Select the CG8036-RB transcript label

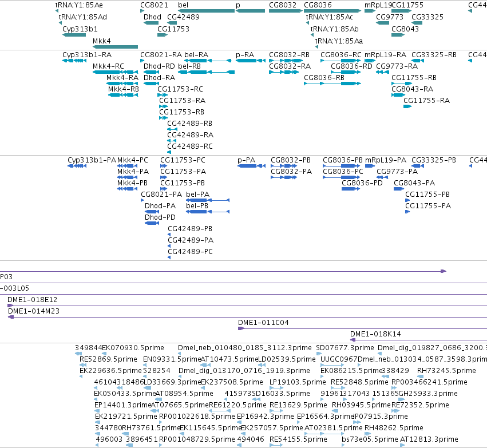click(x=324, y=78)
